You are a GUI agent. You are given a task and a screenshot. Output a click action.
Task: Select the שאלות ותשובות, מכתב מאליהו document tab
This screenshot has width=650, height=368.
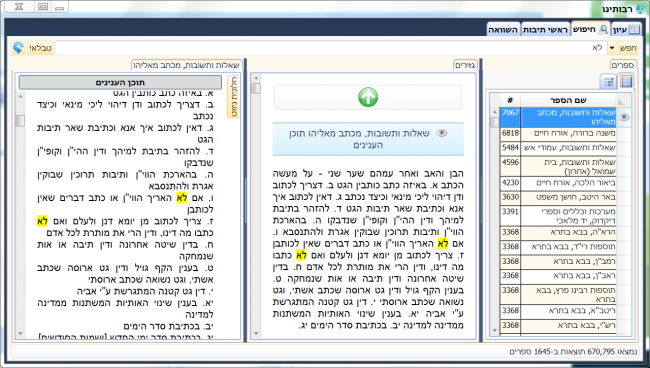pos(187,65)
